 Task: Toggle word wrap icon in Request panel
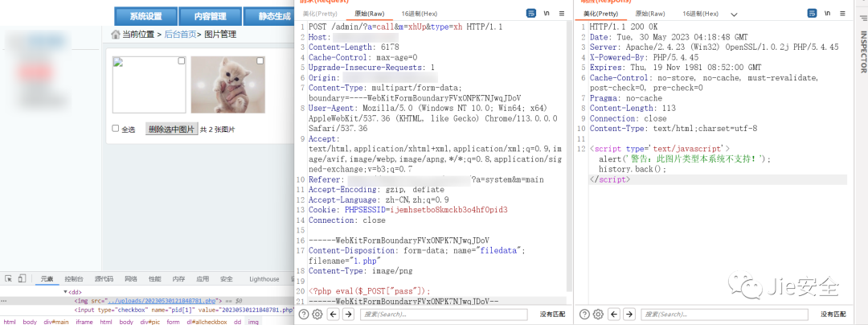pyautogui.click(x=531, y=14)
